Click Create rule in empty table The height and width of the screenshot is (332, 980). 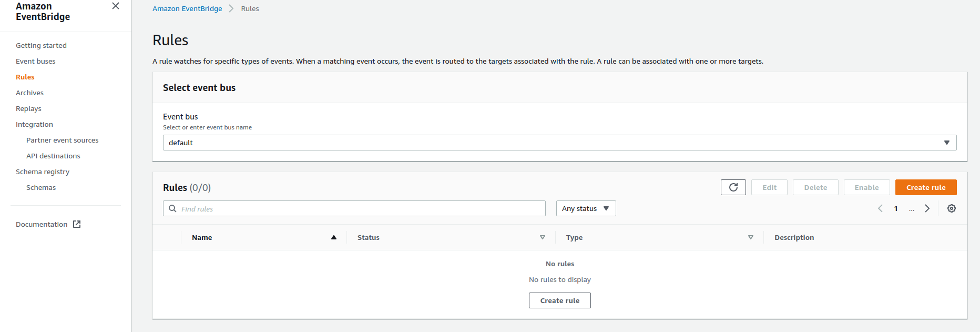pos(559,300)
